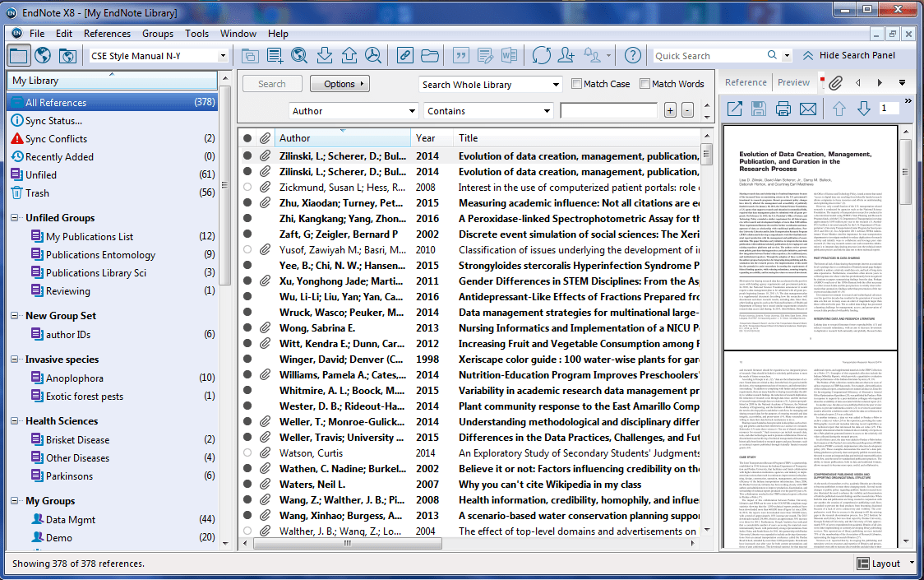Viewport: 924px width, 580px height.
Task: Open the CSE Style Manual N-Y style dropdown
Action: point(223,56)
